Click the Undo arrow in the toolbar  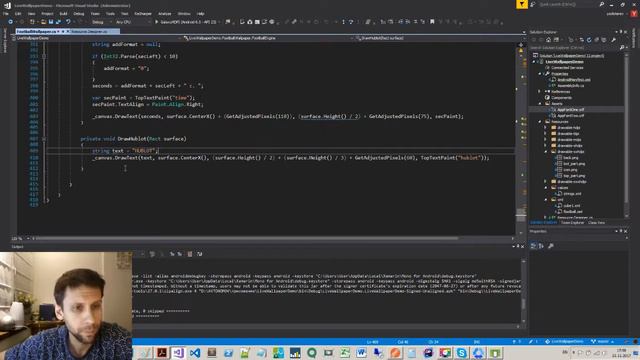tap(68, 22)
